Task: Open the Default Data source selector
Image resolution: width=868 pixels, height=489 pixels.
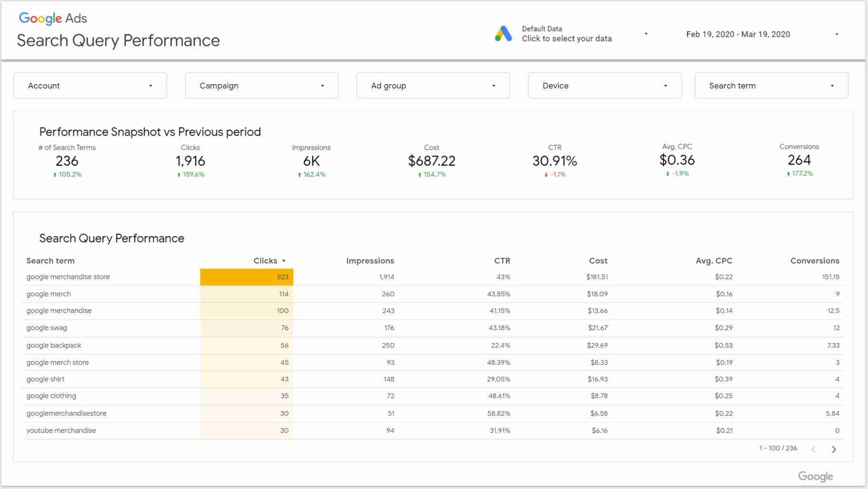Action: click(571, 34)
